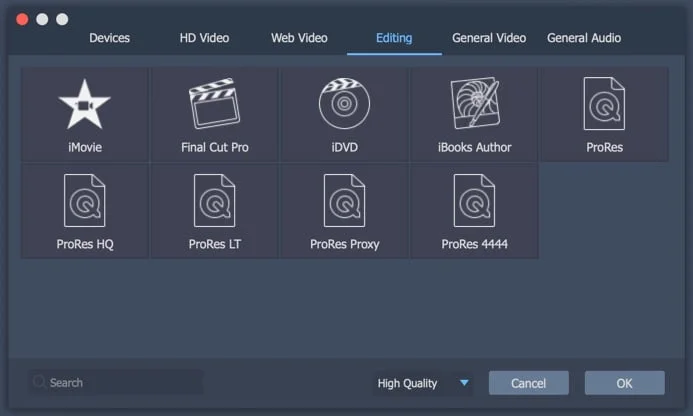The height and width of the screenshot is (416, 693).
Task: Focus the Search input field
Action: (x=116, y=382)
